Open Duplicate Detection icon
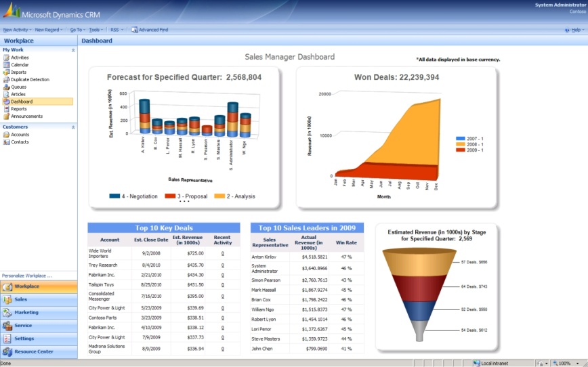 coord(6,79)
